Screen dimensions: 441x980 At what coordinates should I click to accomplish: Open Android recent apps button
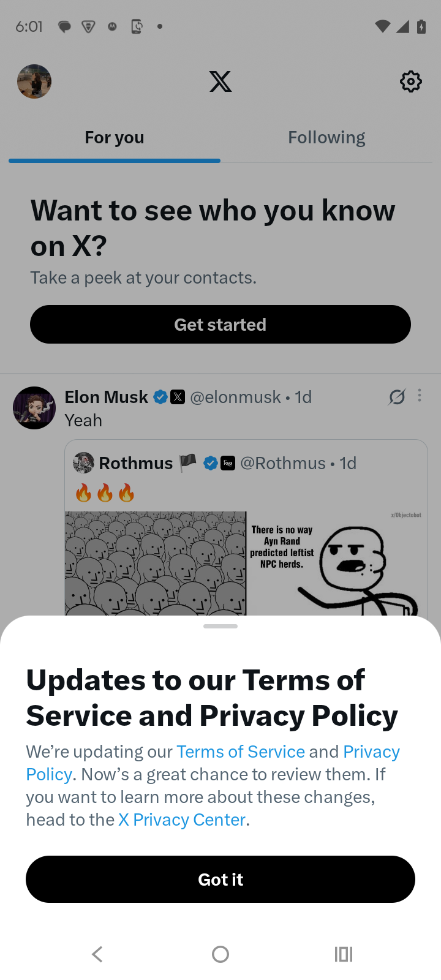[343, 954]
